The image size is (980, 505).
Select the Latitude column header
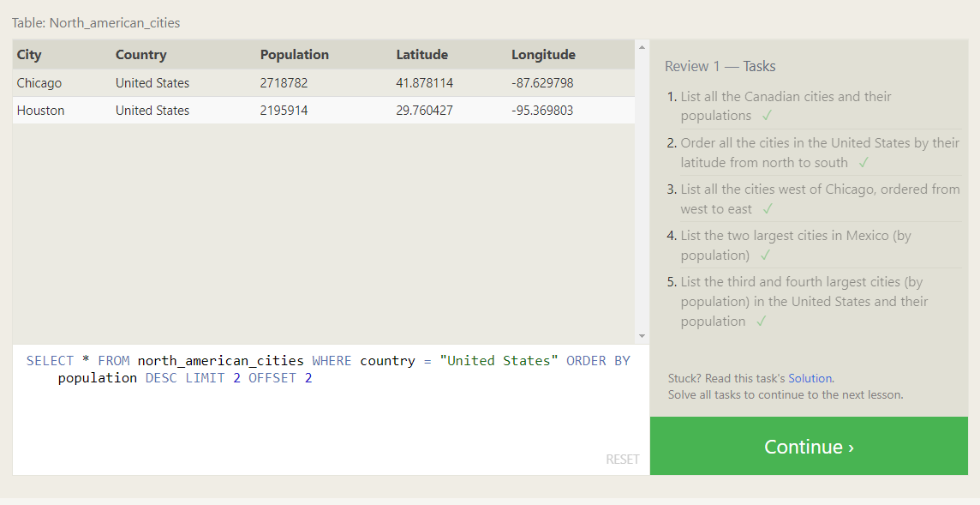pyautogui.click(x=421, y=55)
